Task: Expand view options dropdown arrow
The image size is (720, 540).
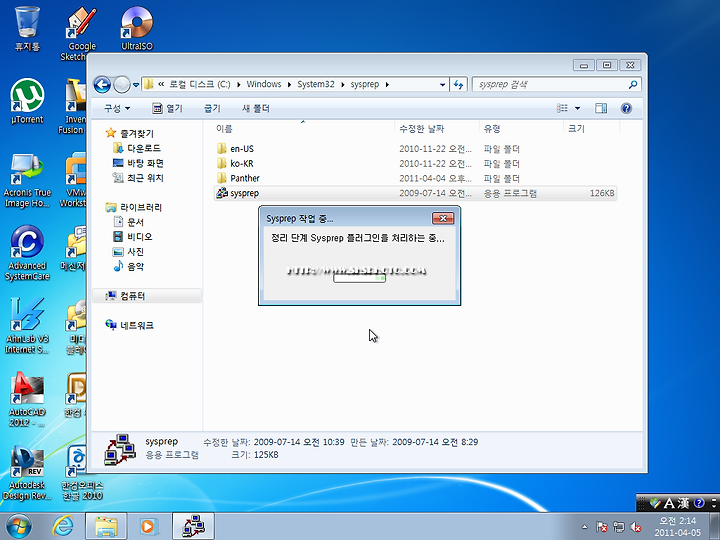Action: [x=578, y=108]
